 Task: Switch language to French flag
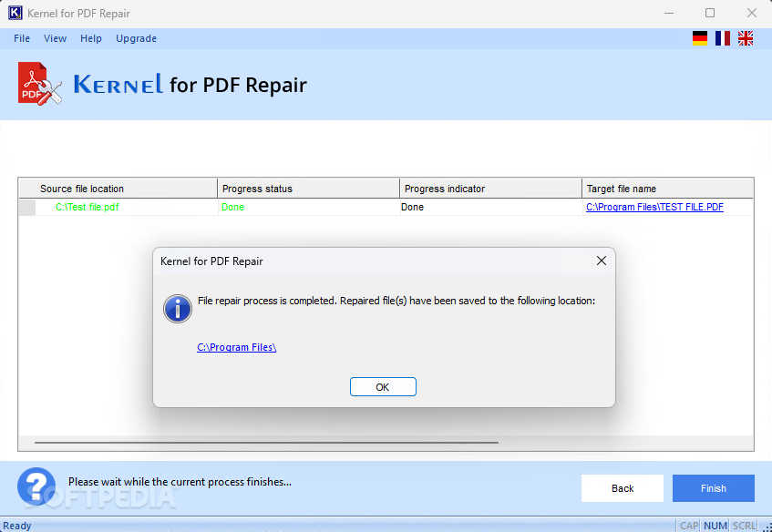click(x=722, y=38)
